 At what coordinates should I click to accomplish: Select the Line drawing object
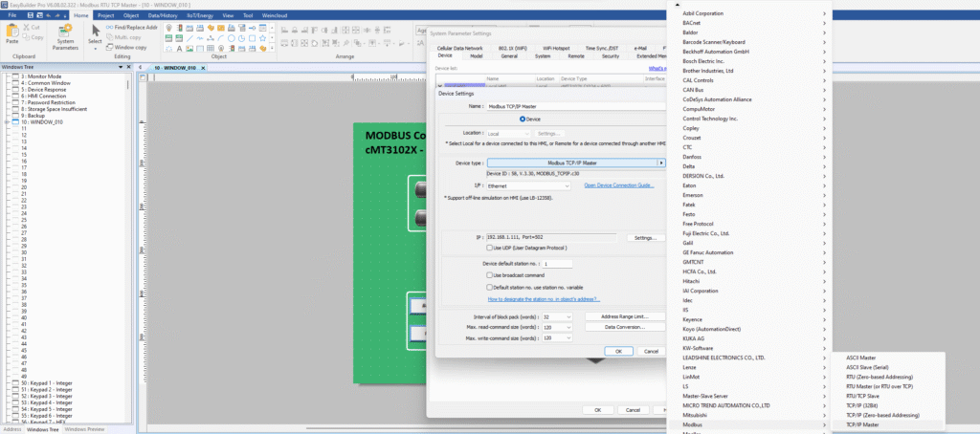tap(189, 38)
